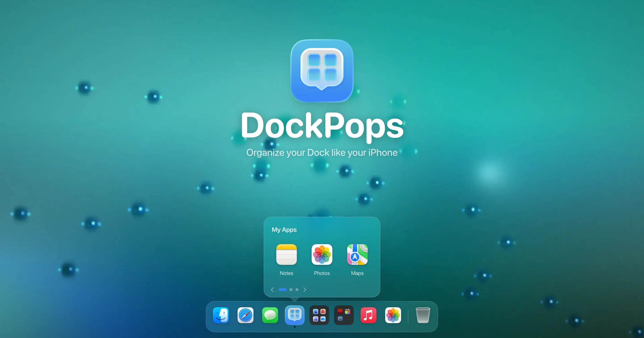The image size is (644, 338).
Task: Open the four-app folder pop in the Dock
Action: point(319,315)
